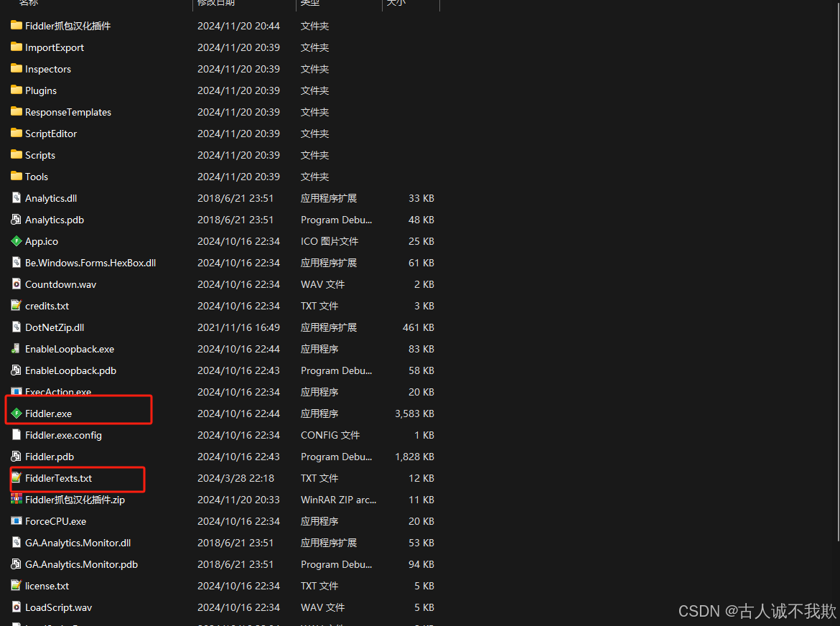Click the ForceCPU.exe application icon
840x626 pixels.
(x=17, y=520)
